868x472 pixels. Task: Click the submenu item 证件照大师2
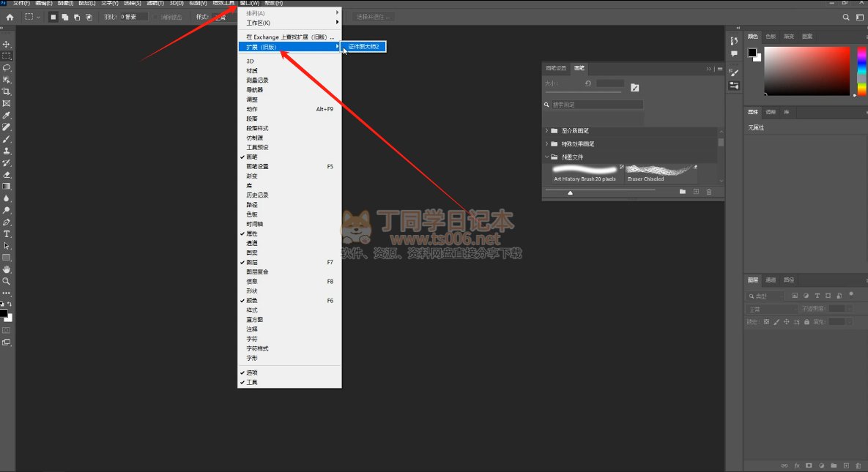364,47
